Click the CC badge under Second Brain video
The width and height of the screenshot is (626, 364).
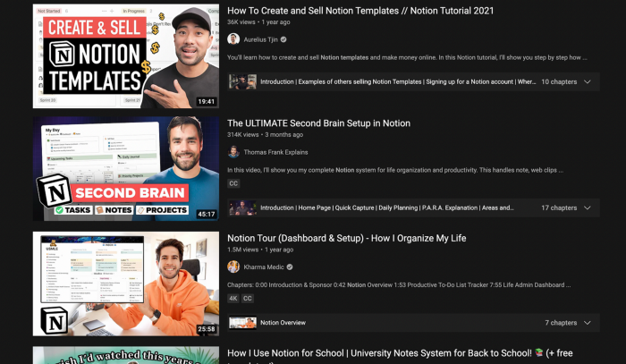(233, 183)
